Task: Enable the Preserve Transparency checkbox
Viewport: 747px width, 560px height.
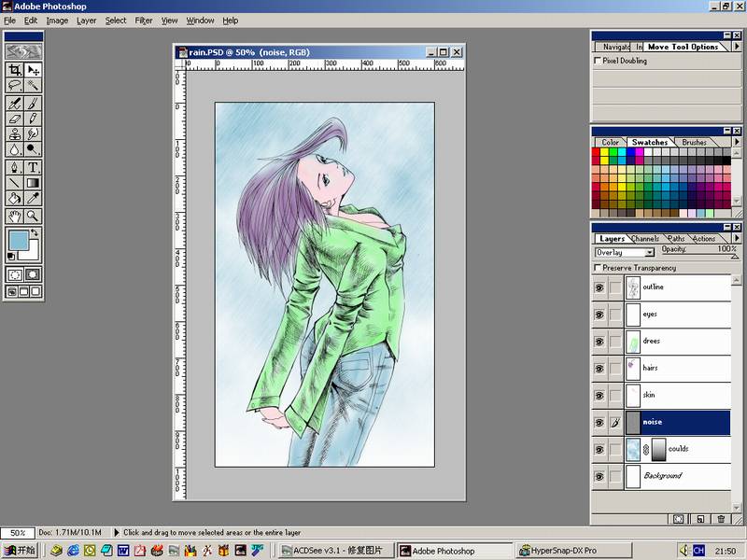Action: coord(598,268)
